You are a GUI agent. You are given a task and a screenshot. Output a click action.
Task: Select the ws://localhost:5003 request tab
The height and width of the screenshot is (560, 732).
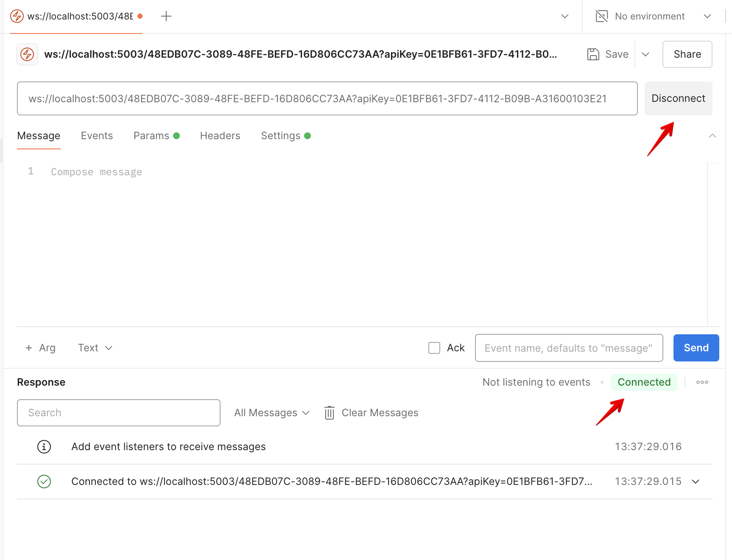pyautogui.click(x=76, y=17)
